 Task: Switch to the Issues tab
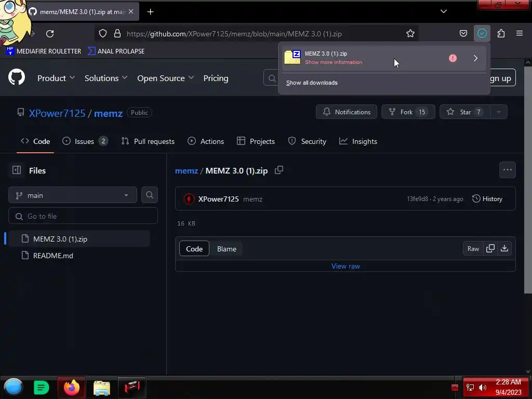click(x=85, y=141)
